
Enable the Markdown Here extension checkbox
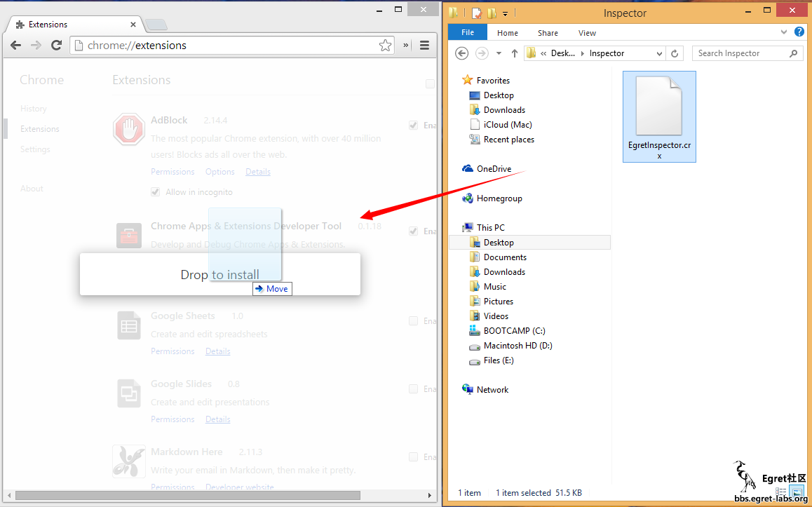click(x=413, y=457)
